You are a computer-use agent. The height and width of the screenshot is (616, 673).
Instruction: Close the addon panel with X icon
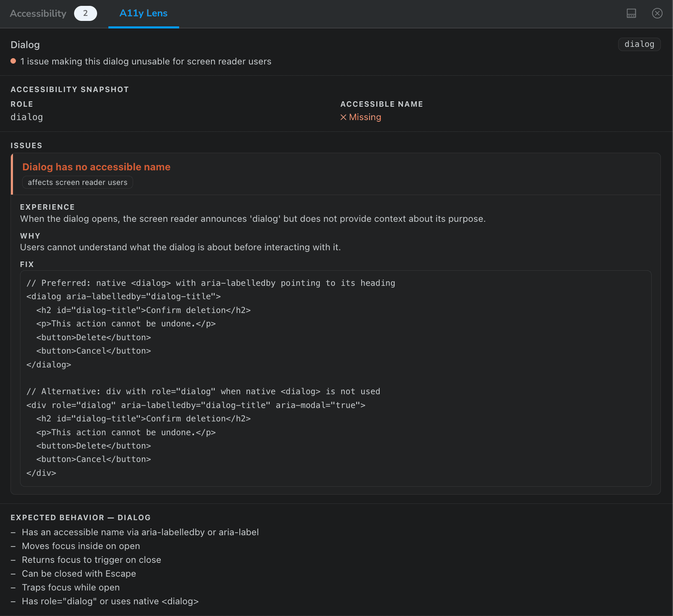[657, 13]
